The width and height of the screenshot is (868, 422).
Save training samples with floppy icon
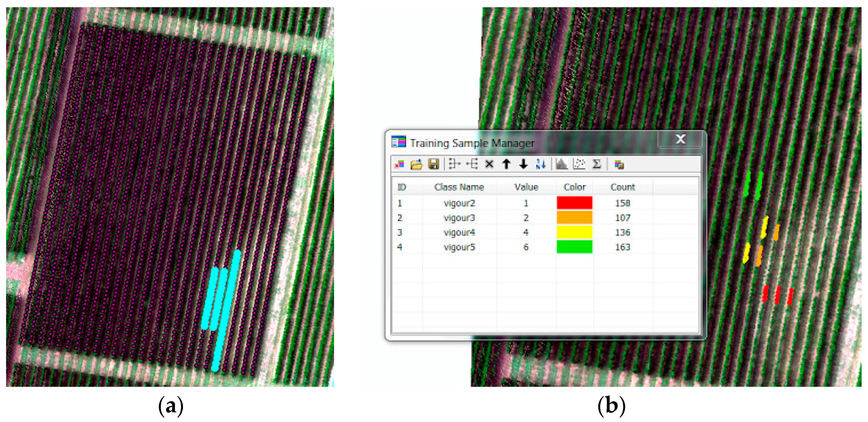click(433, 164)
